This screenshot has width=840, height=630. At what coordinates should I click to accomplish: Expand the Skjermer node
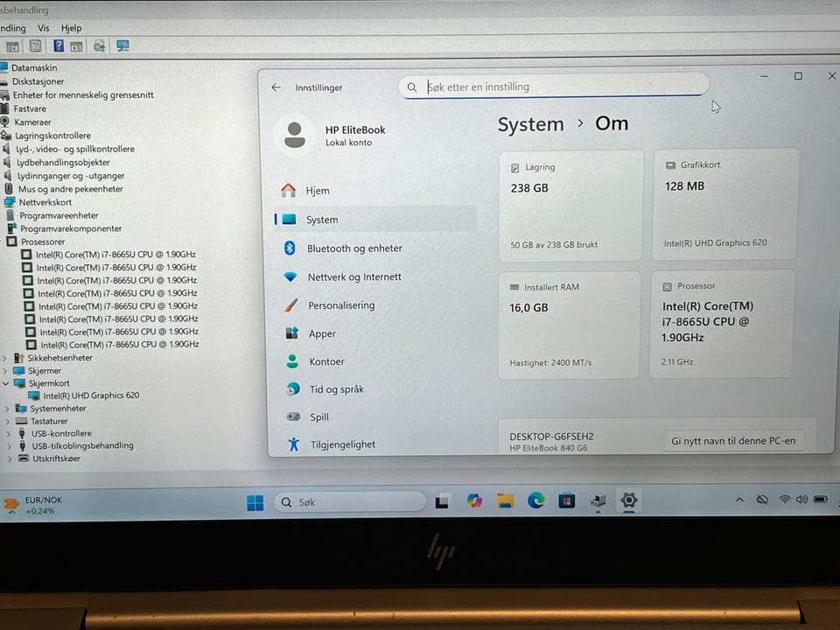pos(5,371)
